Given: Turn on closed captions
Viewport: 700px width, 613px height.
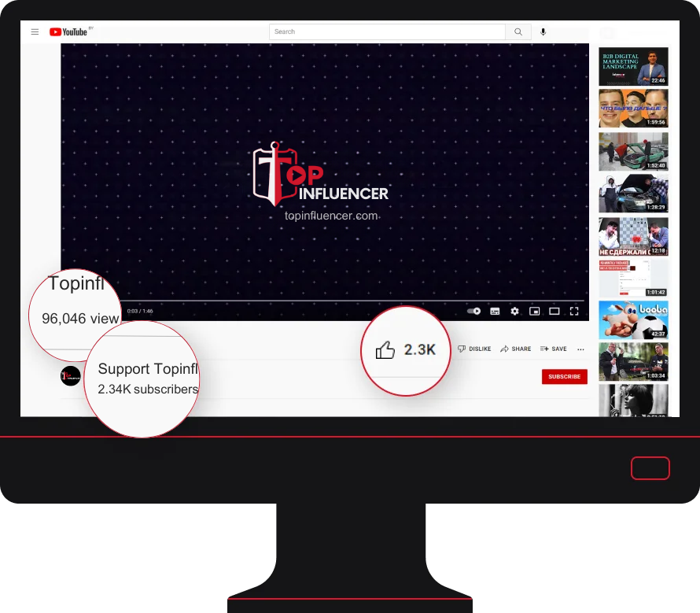Looking at the screenshot, I should click(x=495, y=312).
